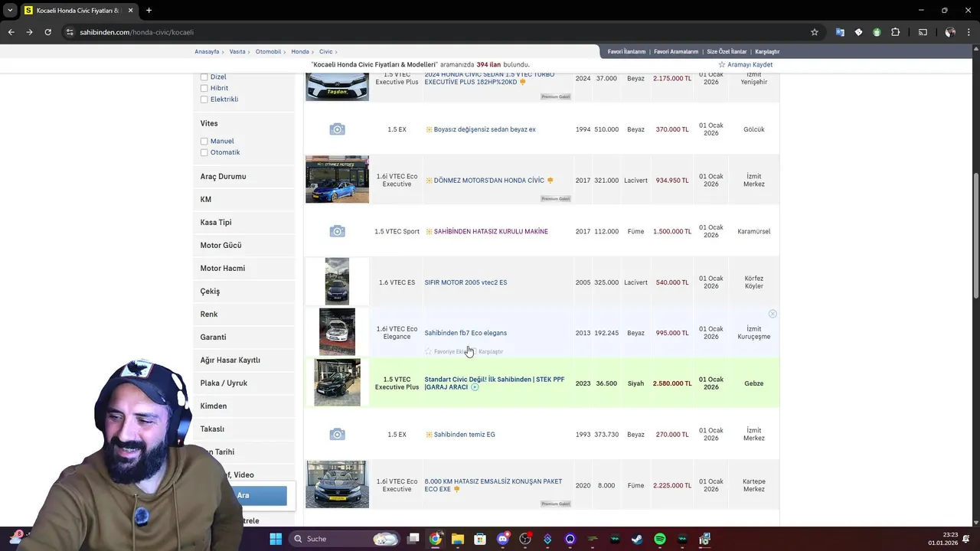The width and height of the screenshot is (980, 551).
Task: Open a new browser tab with plus icon
Action: 149,11
